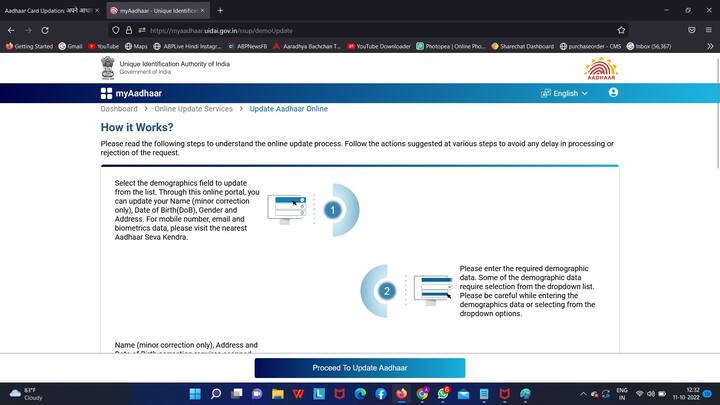Click the user profile icon in myAadhaar header
Viewport: 720px width, 405px height.
coord(613,93)
